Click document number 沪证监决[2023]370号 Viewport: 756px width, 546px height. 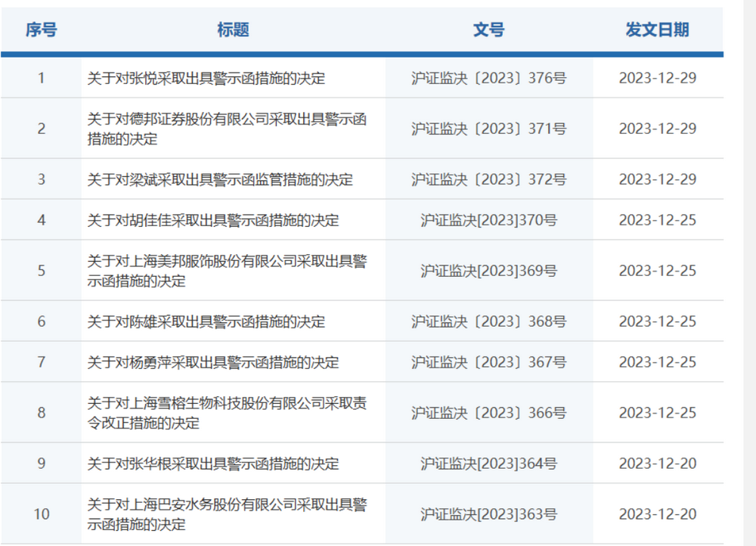[488, 220]
